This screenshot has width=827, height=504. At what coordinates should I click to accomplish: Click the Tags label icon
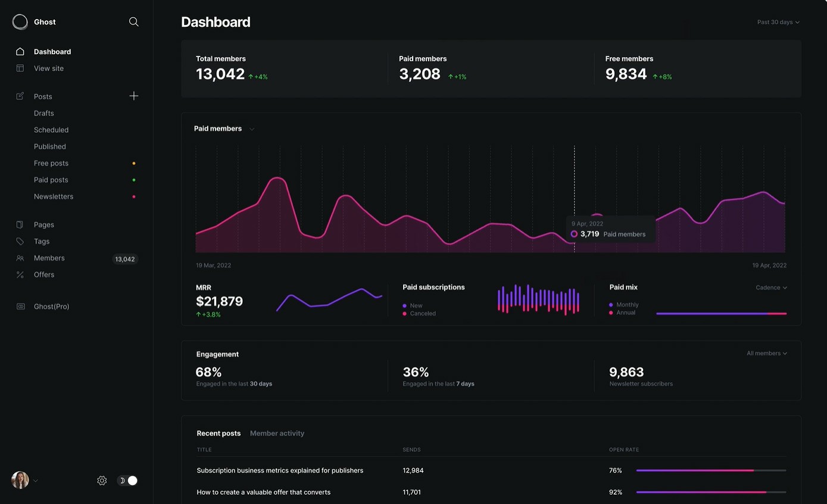20,242
